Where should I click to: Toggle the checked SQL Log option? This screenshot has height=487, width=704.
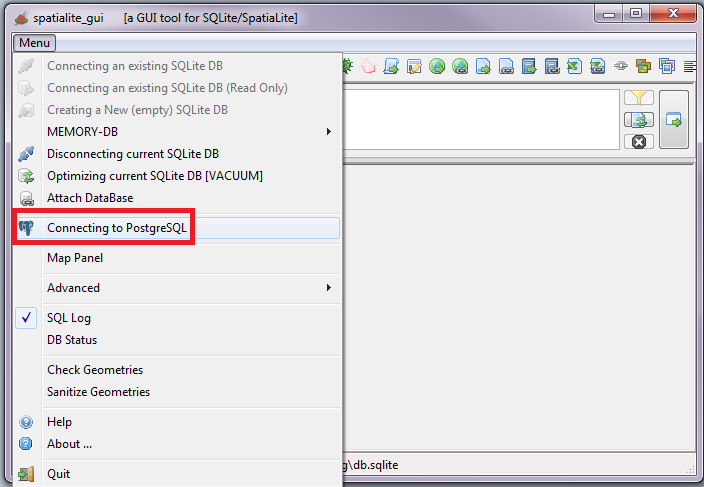(177, 318)
